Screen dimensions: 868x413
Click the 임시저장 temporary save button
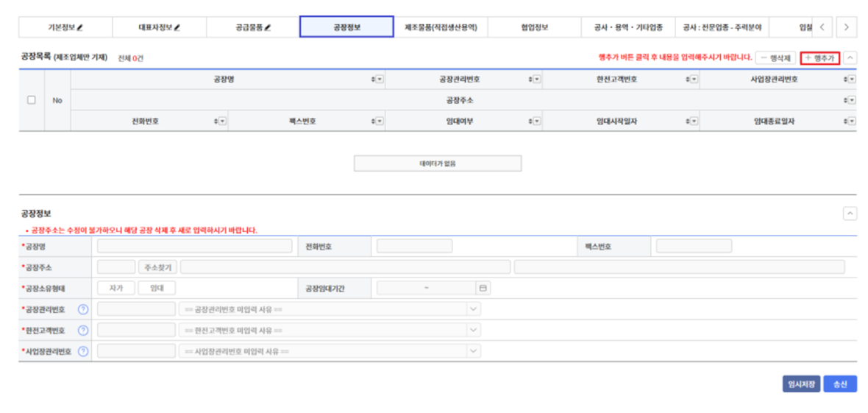[802, 384]
